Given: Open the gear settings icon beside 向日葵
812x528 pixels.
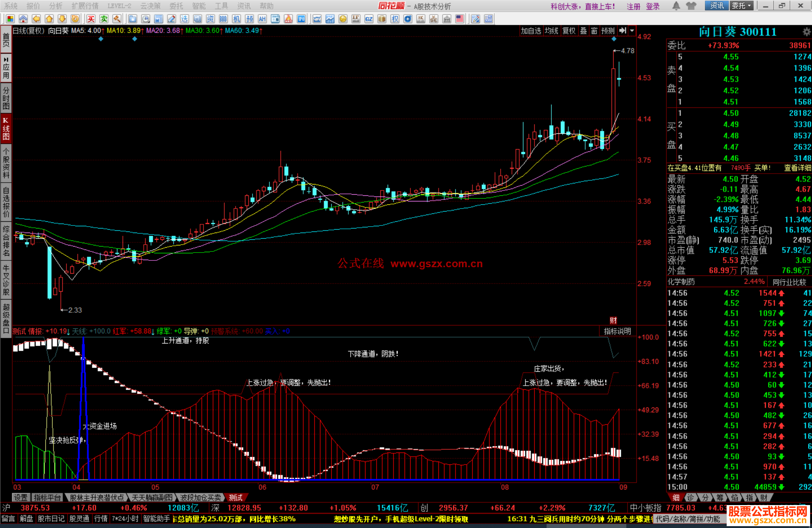Looking at the screenshot, I should pyautogui.click(x=806, y=32).
